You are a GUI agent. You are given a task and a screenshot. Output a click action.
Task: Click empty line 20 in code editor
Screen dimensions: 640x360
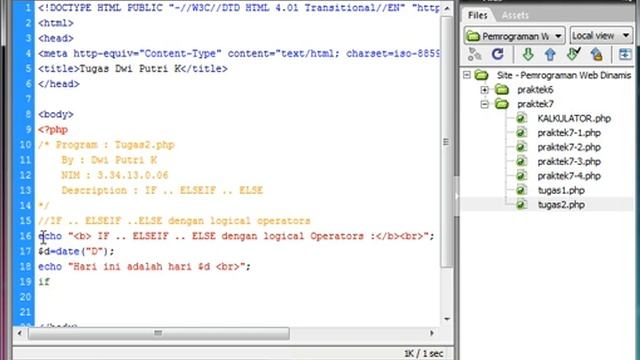pos(237,297)
